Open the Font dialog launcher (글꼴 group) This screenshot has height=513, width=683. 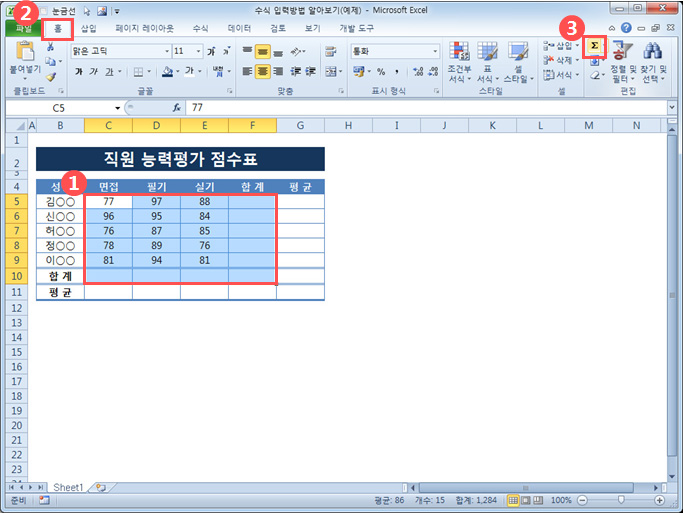229,91
